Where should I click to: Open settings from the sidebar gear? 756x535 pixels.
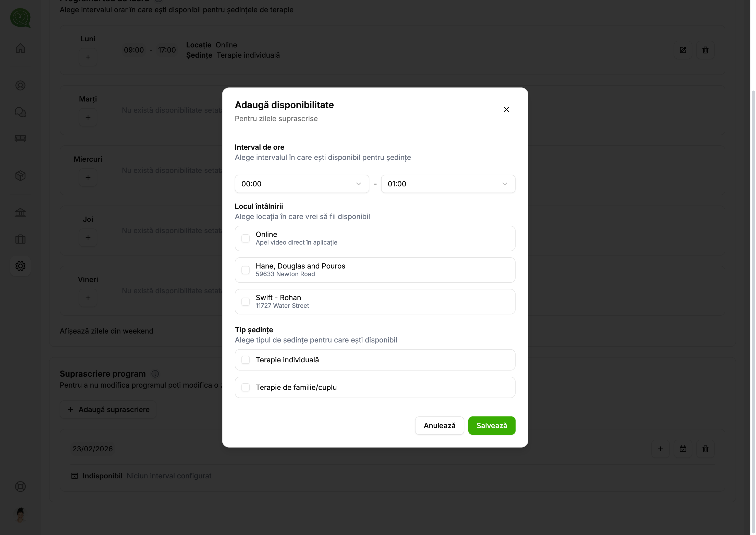coord(20,266)
